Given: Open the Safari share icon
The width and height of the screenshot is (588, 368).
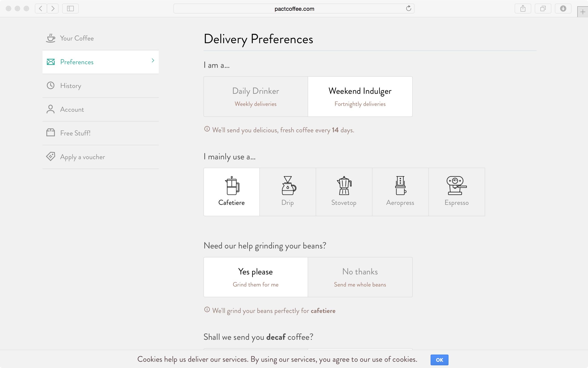Looking at the screenshot, I should coord(523,9).
